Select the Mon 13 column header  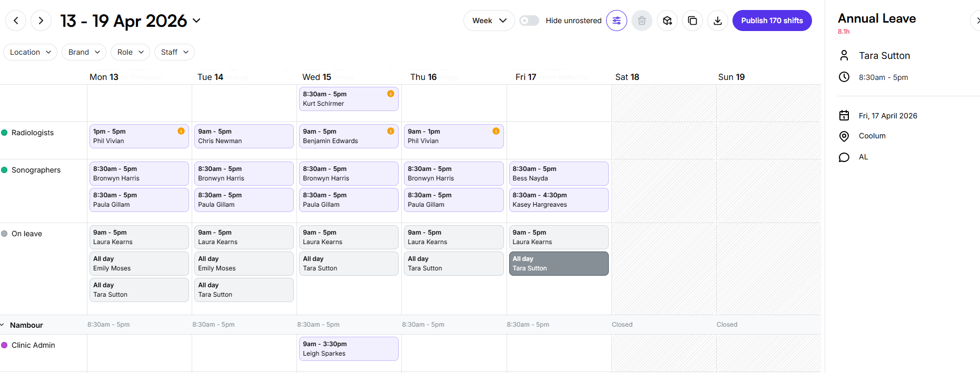click(104, 77)
